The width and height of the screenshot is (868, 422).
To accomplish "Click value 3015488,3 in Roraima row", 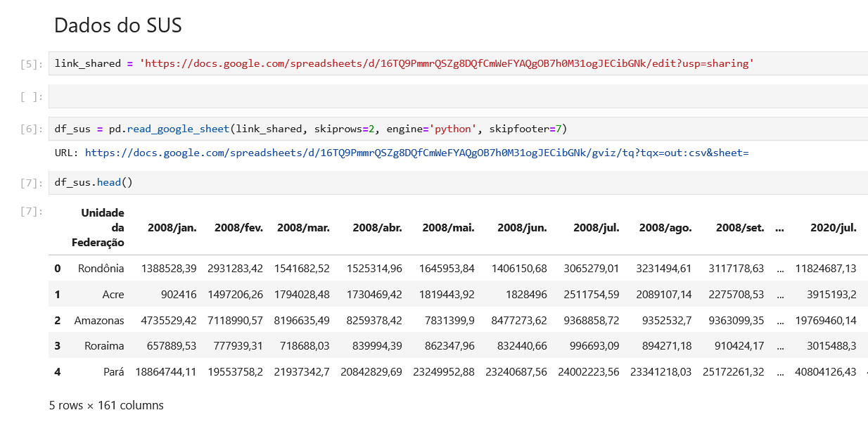I will pyautogui.click(x=831, y=345).
